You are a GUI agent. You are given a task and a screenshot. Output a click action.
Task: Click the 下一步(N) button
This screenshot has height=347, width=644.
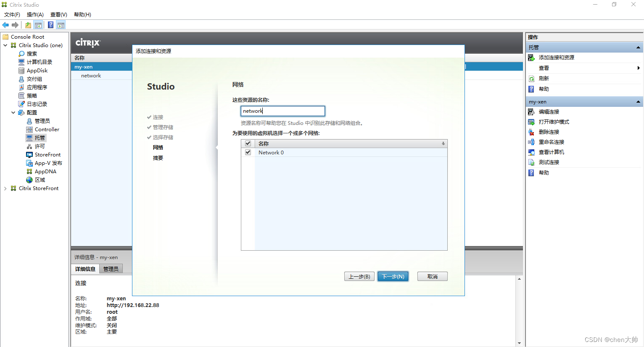(x=393, y=276)
